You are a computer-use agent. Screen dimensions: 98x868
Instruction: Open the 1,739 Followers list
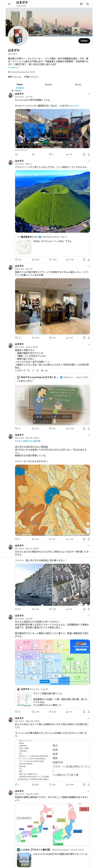coord(31,77)
